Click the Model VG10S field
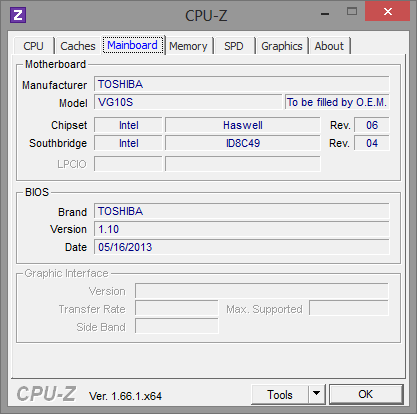The image size is (417, 414). coord(188,102)
